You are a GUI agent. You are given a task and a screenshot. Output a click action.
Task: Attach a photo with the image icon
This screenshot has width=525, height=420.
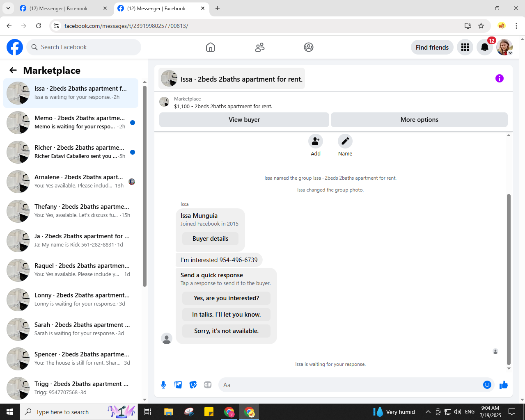pos(178,385)
